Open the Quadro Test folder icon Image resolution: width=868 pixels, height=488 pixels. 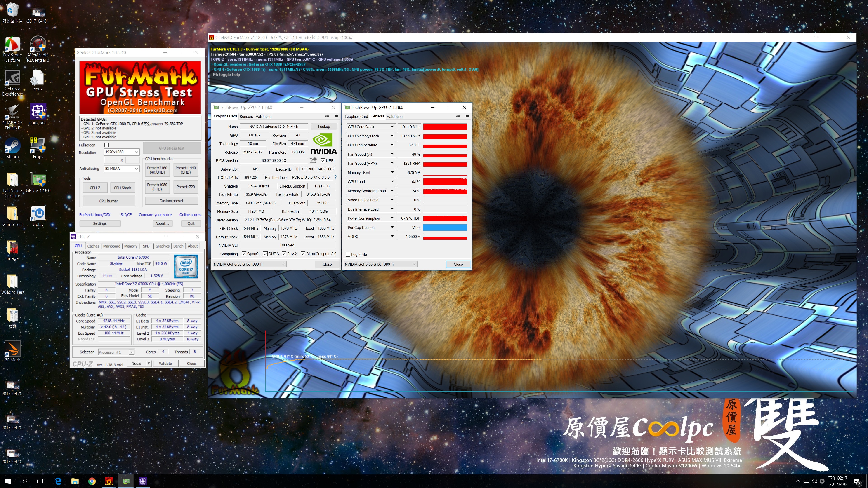[12, 284]
